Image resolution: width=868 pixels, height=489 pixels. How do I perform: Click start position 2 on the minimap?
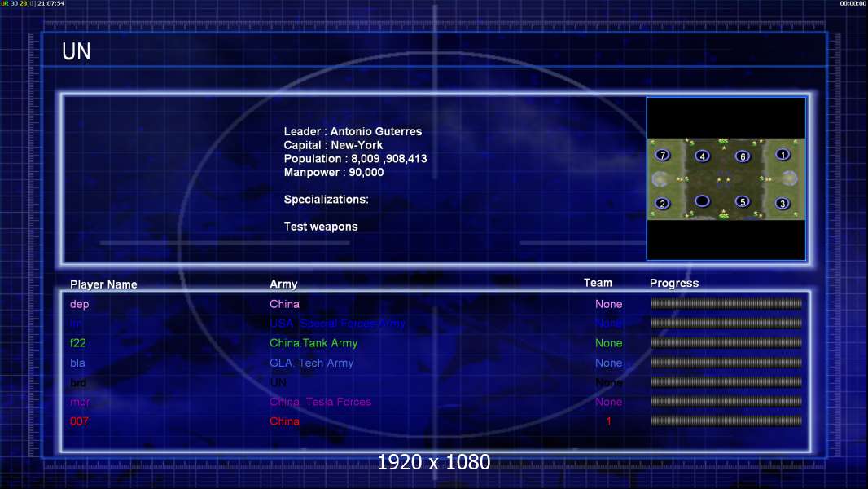(x=663, y=203)
